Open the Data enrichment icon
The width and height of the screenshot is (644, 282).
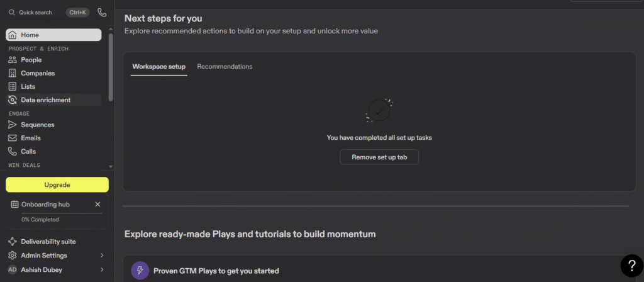13,99
